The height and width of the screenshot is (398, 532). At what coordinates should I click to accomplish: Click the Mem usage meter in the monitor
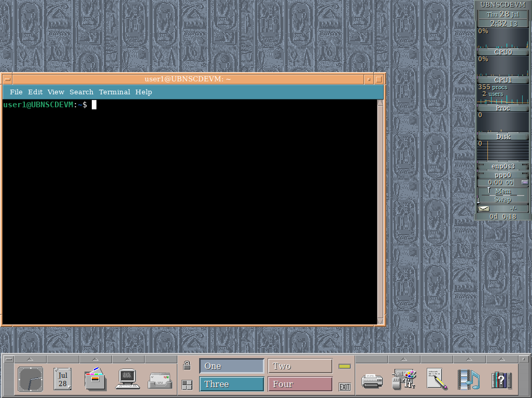[502, 191]
